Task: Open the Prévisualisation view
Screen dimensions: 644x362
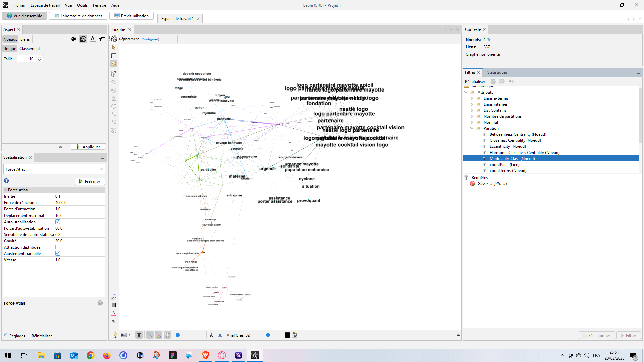Action: (x=131, y=16)
